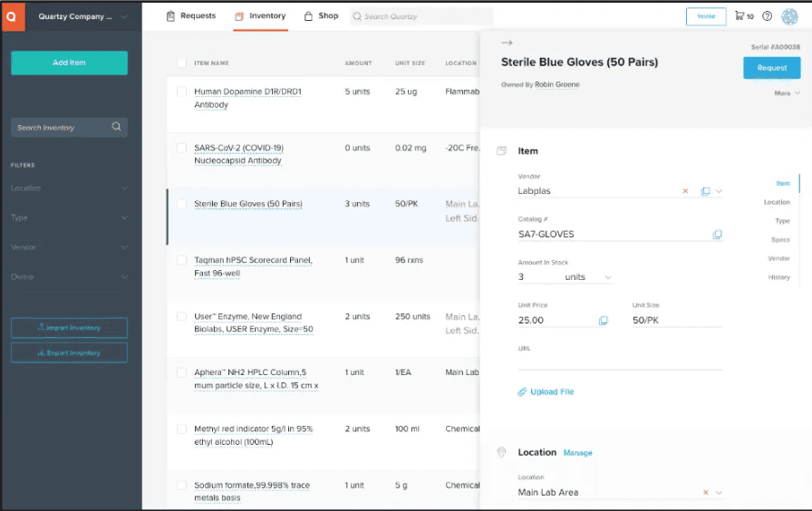This screenshot has width=812, height=511.
Task: Expand the More options menu under Request
Action: [x=787, y=93]
